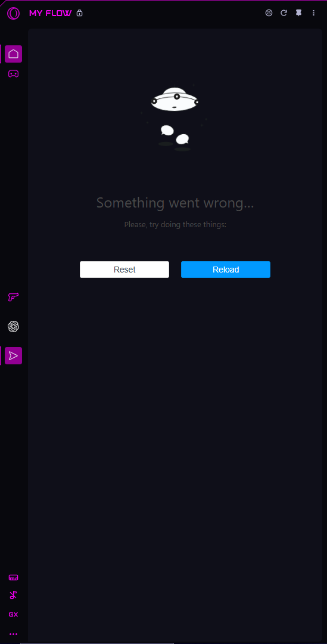Select the My Flow arrow icon
This screenshot has height=644, width=327.
pos(14,355)
